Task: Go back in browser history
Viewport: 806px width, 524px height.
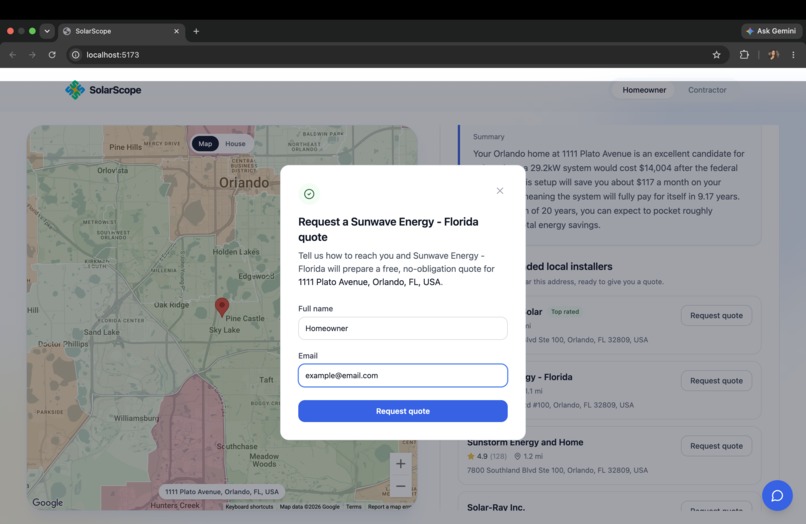Action: click(x=13, y=55)
